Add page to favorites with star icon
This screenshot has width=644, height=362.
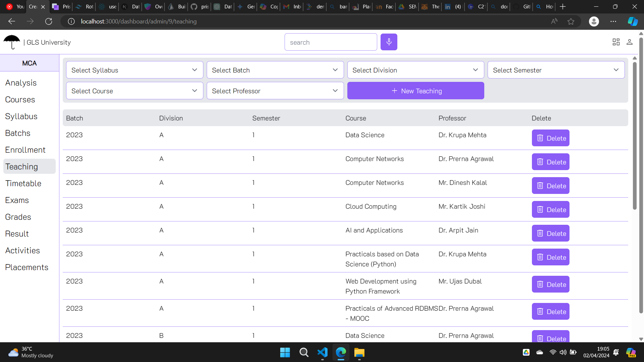(x=571, y=21)
